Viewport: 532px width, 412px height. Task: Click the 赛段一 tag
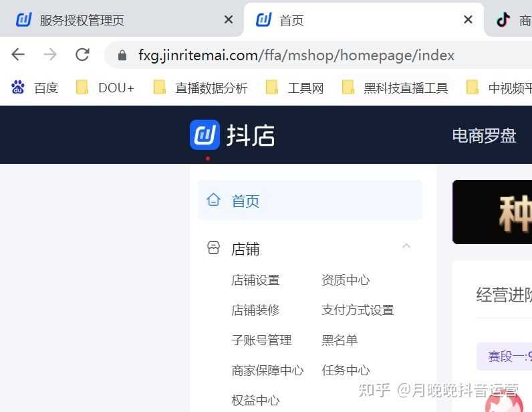[505, 356]
